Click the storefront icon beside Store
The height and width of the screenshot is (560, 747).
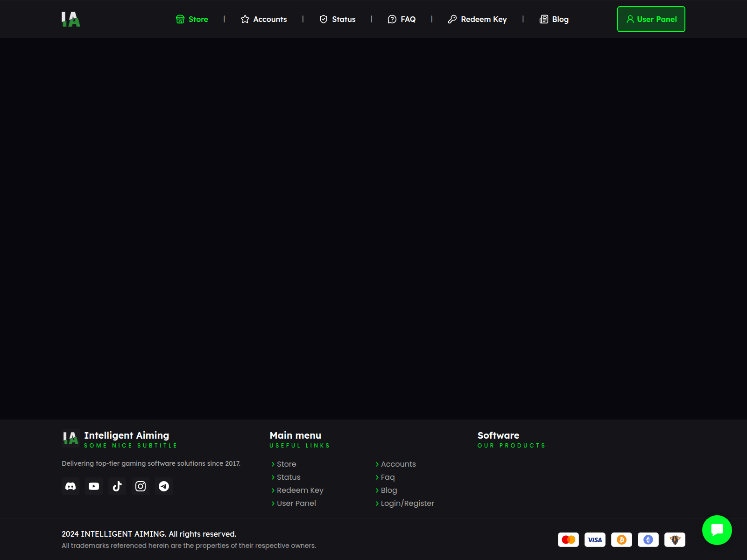coord(180,19)
